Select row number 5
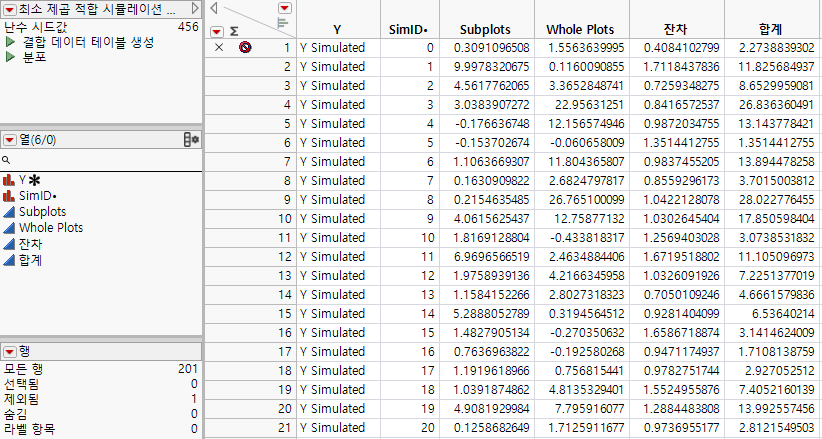The height and width of the screenshot is (439, 822). coord(287,124)
